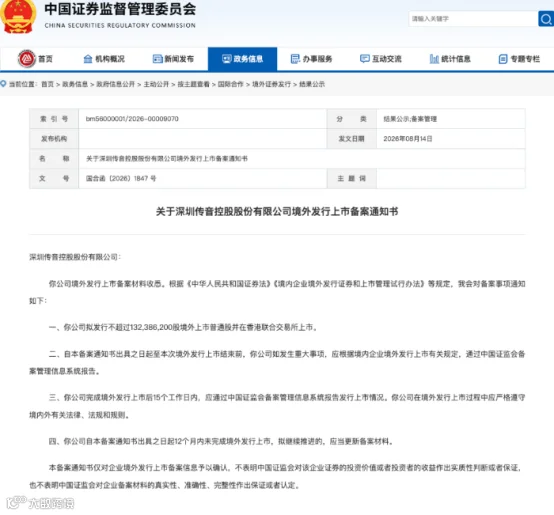Focus the keyword search input field
Viewport: 554px width, 515px height.
[x=473, y=19]
